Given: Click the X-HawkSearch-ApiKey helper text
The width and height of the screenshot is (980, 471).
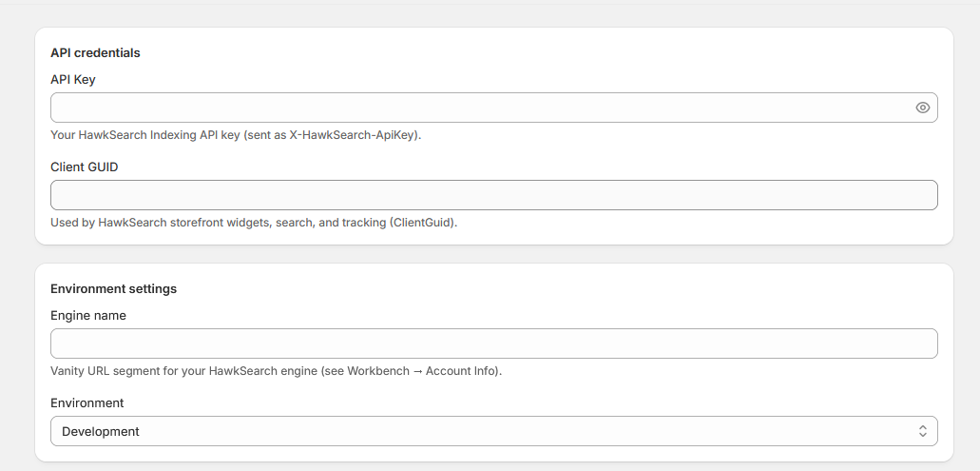Looking at the screenshot, I should pos(237,135).
